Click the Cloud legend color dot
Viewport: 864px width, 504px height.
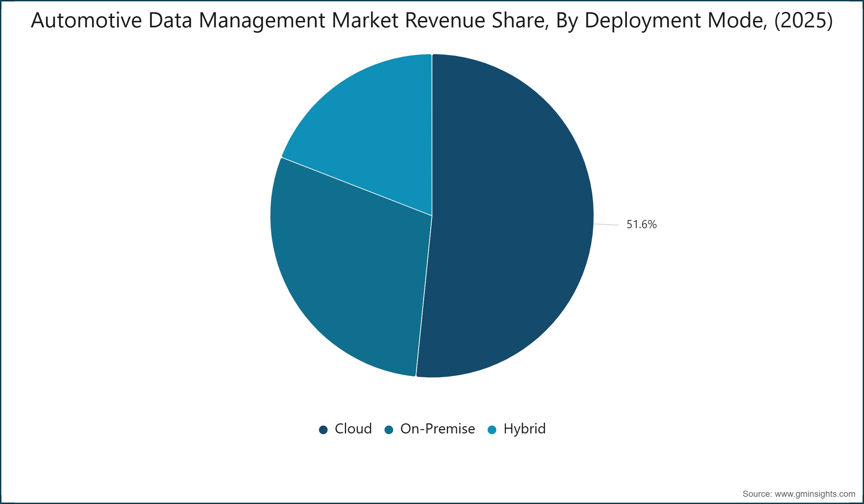[x=323, y=430]
